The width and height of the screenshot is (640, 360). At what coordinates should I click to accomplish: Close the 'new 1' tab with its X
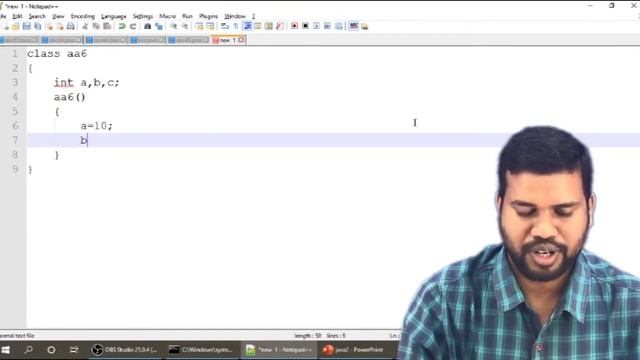pyautogui.click(x=241, y=40)
